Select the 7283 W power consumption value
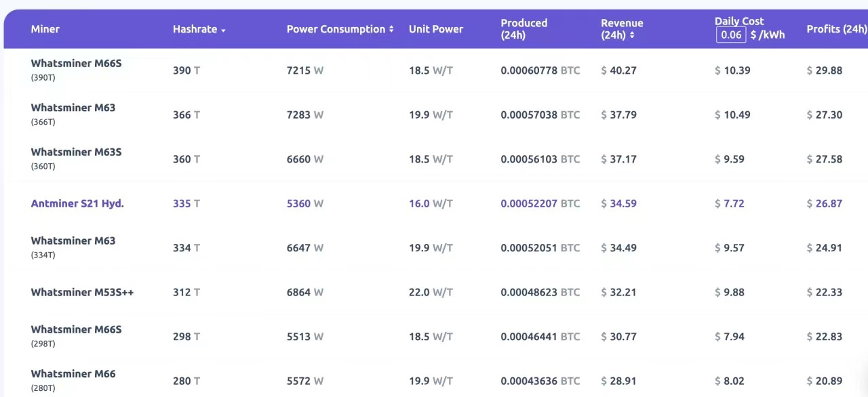This screenshot has width=868, height=397. tap(305, 115)
